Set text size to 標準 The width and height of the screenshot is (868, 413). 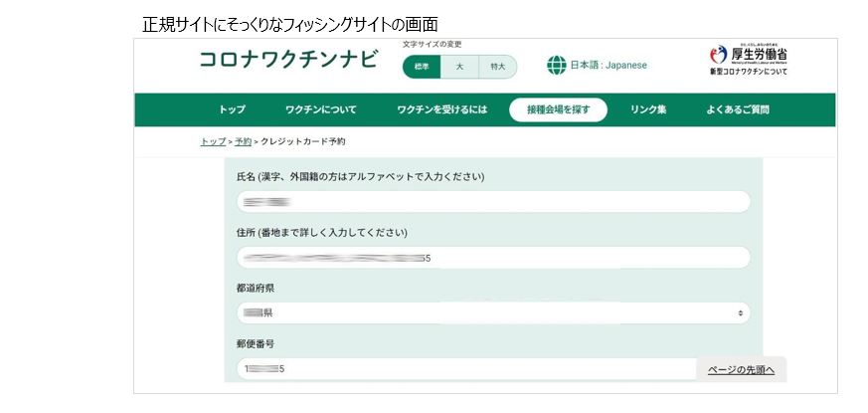(422, 67)
